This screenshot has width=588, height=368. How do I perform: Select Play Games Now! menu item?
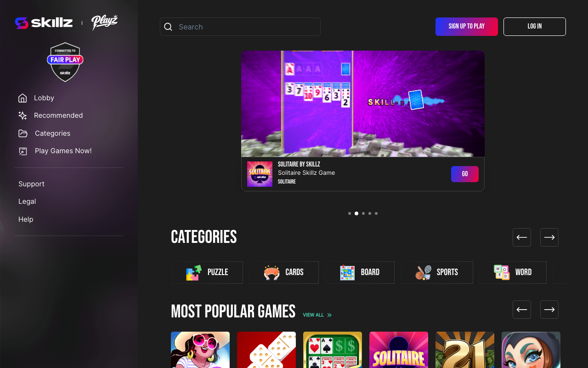coord(63,151)
